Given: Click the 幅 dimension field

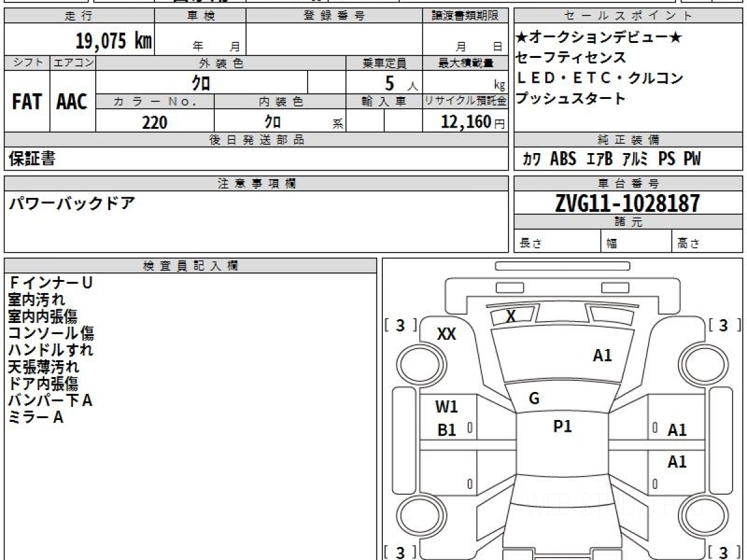Looking at the screenshot, I should coord(636,242).
